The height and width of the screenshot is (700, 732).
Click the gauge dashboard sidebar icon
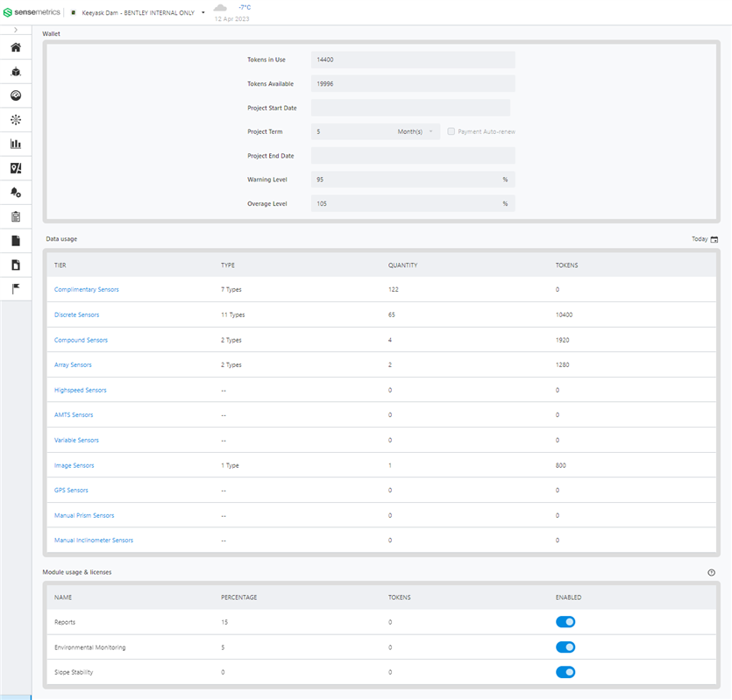16,95
